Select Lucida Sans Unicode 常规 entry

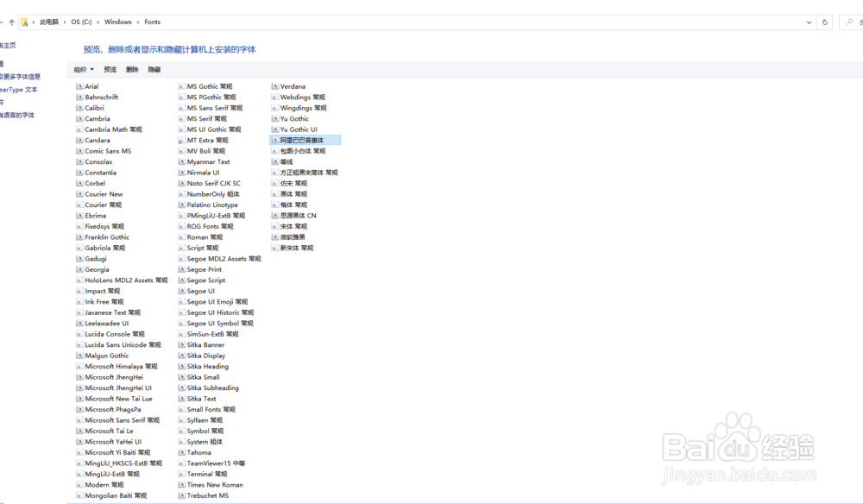tap(123, 345)
